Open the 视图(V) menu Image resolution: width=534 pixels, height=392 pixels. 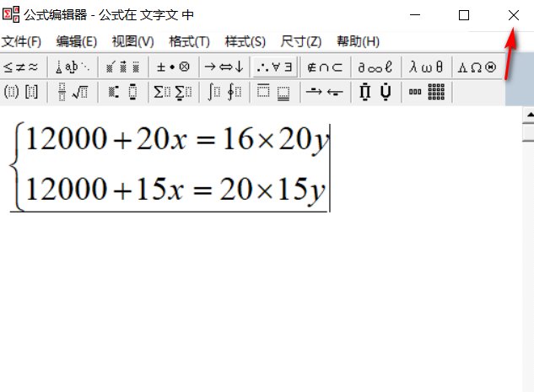click(132, 41)
